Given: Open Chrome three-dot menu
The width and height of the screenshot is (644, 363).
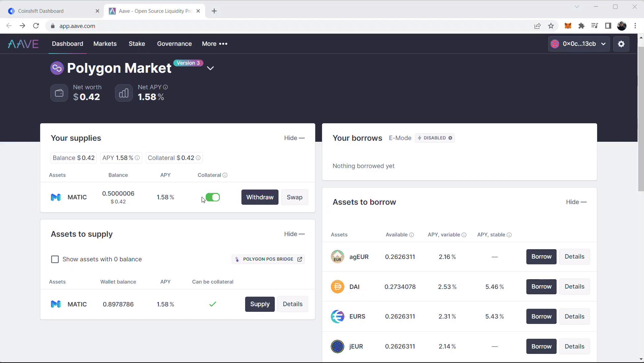Looking at the screenshot, I should [x=635, y=26].
